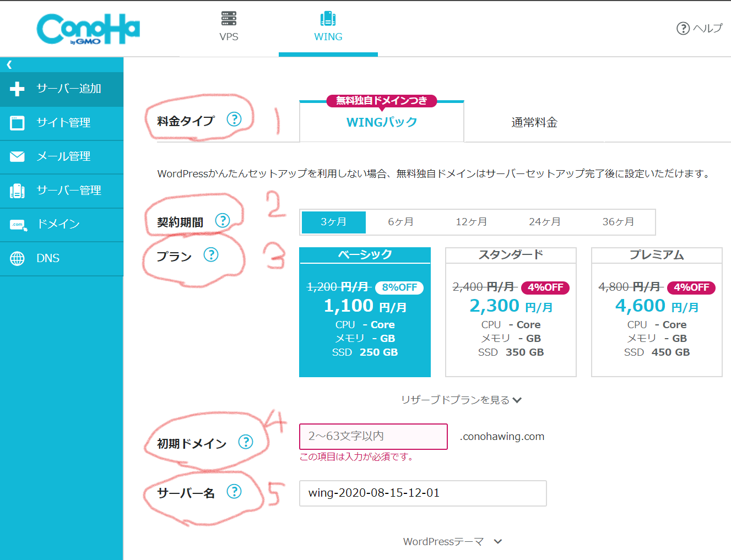
Task: Open ドメイン in the sidebar
Action: 62,225
